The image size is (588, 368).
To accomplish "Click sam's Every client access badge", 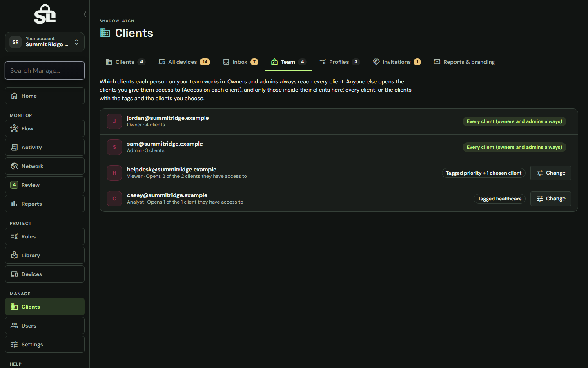I will point(514,147).
